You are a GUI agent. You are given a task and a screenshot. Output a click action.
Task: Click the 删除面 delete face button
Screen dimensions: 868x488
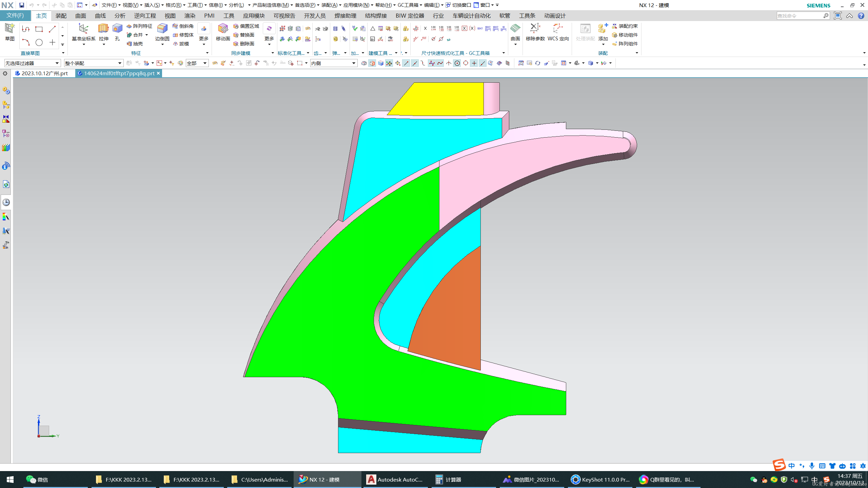244,44
